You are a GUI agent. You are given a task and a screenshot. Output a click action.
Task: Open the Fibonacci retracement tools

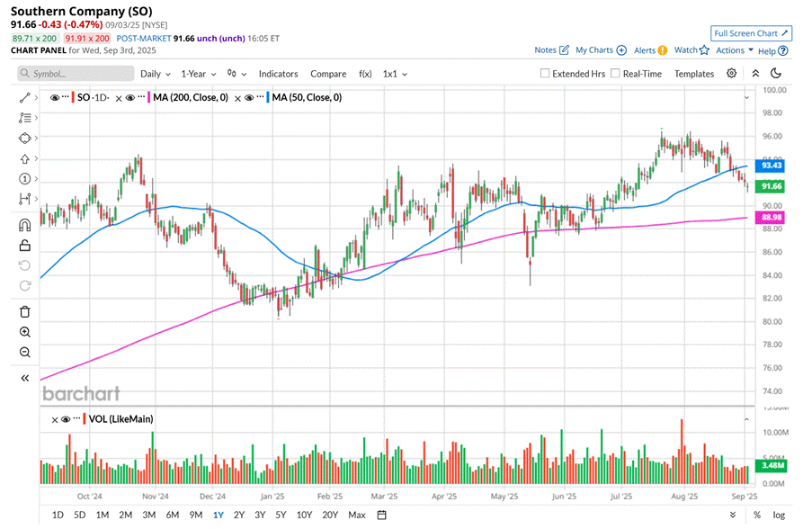coord(24,118)
